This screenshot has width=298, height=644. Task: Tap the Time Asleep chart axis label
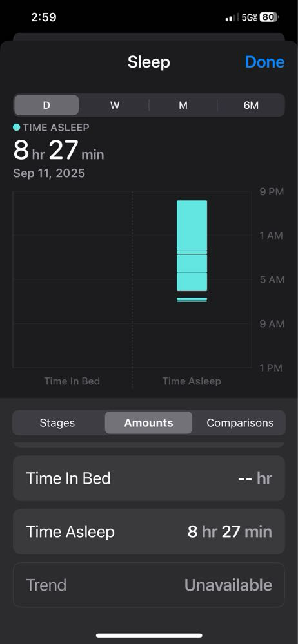click(192, 381)
